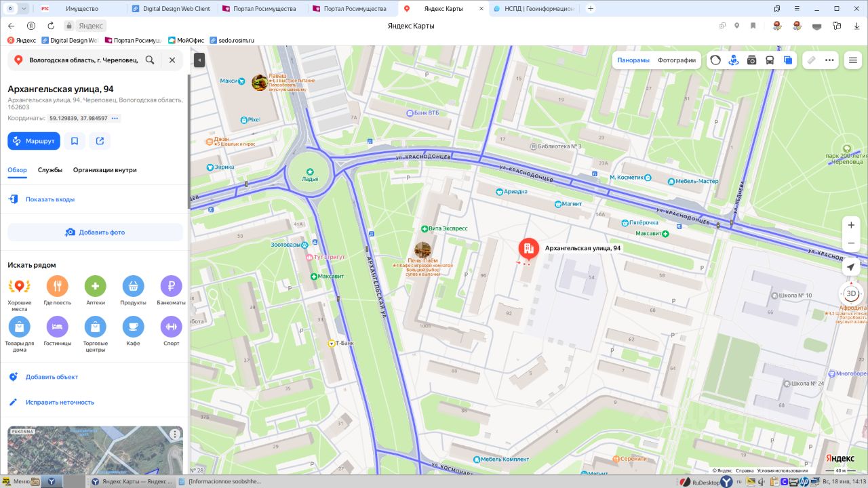Search nearby Банкоматы
This screenshot has height=488, width=868.
pyautogui.click(x=172, y=291)
